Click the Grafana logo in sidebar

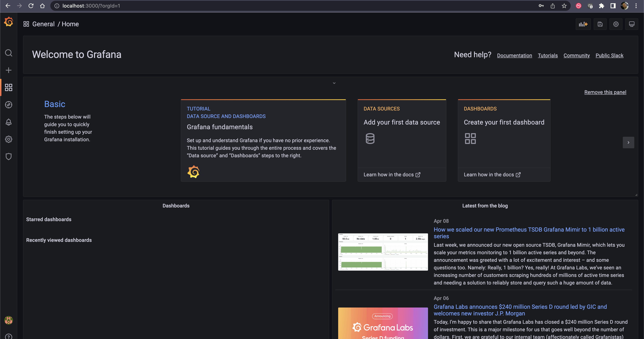[8, 22]
